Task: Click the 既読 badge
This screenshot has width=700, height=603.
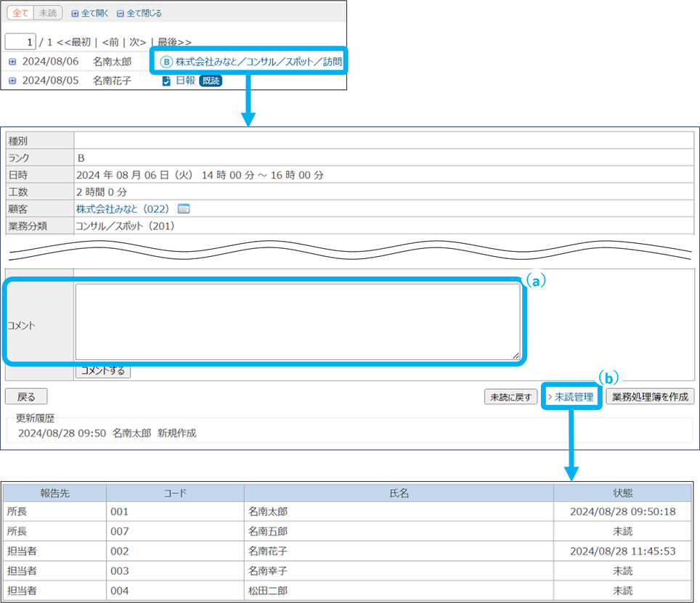Action: click(x=211, y=81)
